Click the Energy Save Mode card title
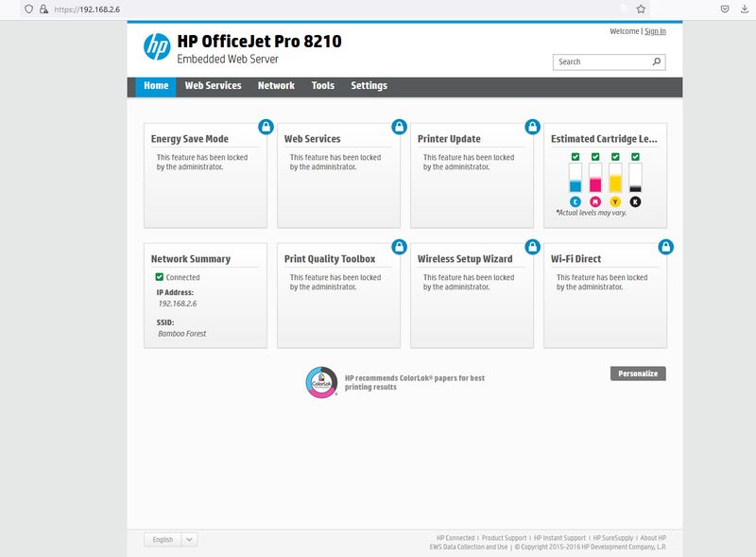756x557 pixels. (x=190, y=139)
